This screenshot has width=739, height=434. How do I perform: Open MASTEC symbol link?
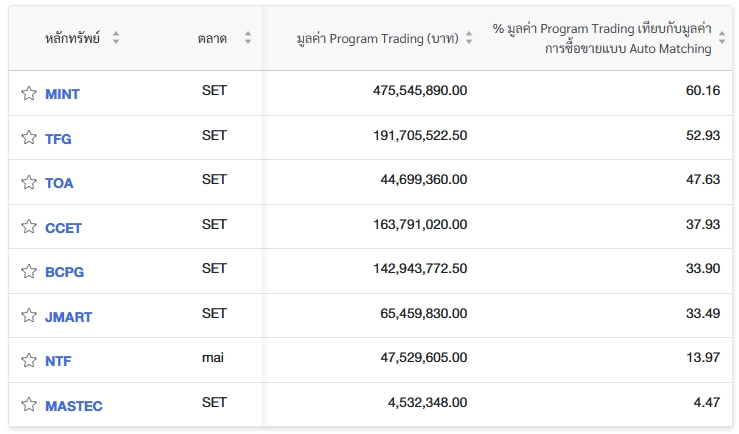[x=74, y=406]
